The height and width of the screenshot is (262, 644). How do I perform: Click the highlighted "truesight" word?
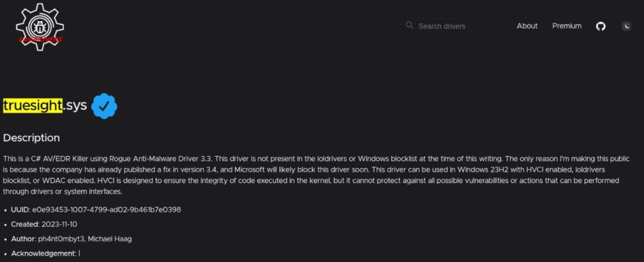[33, 105]
